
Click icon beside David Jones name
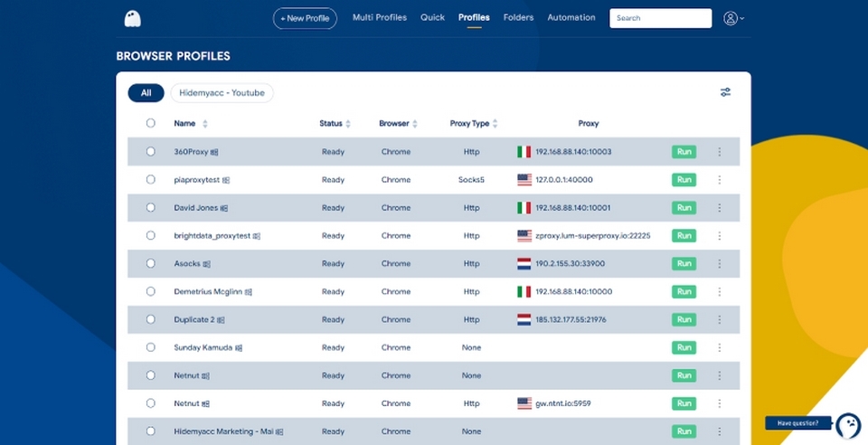(223, 208)
